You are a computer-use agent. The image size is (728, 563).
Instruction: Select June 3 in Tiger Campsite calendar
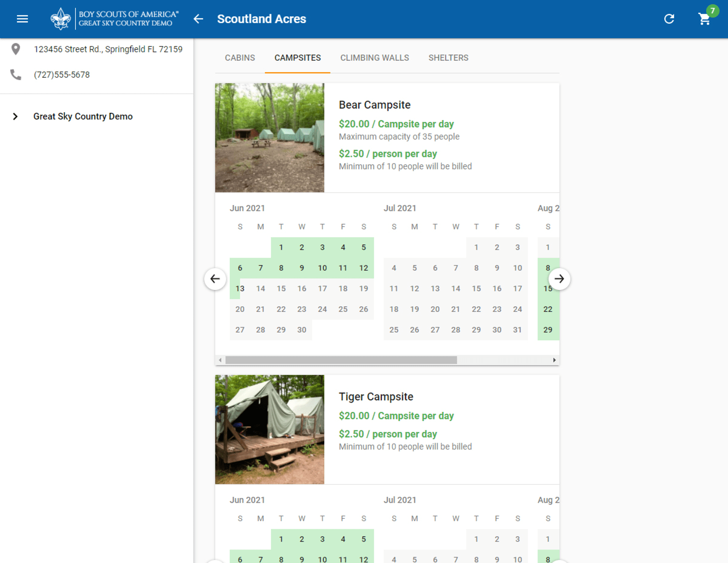(x=322, y=539)
